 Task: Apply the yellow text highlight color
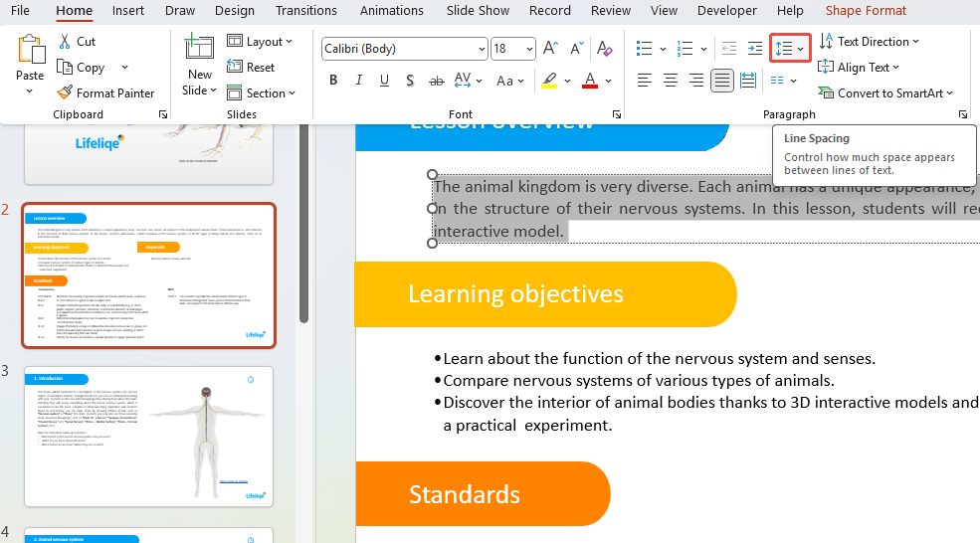pos(549,81)
